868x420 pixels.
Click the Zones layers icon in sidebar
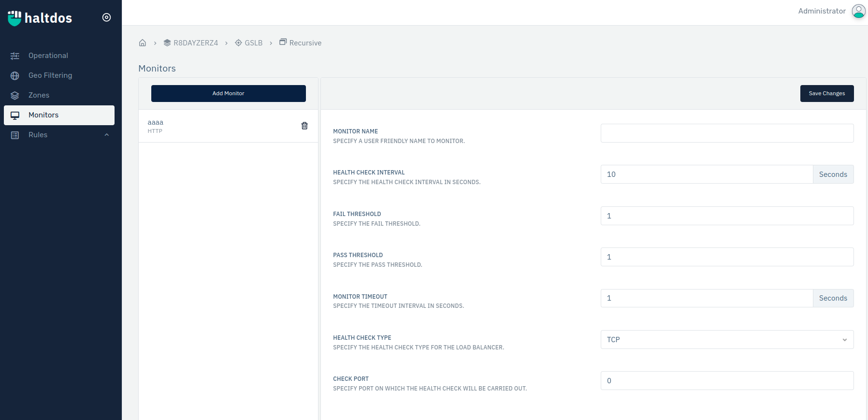(x=15, y=95)
